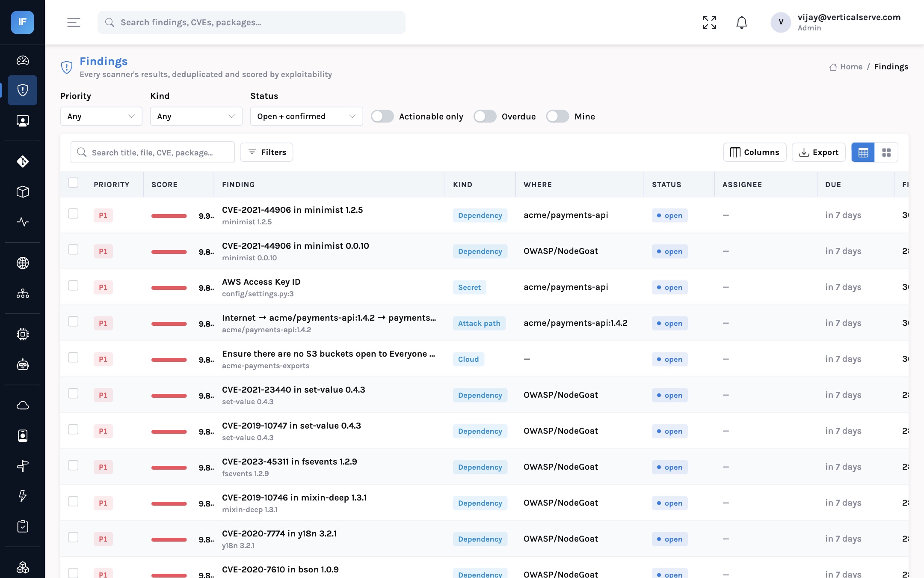924x578 pixels.
Task: Open the Columns chooser
Action: pyautogui.click(x=755, y=152)
